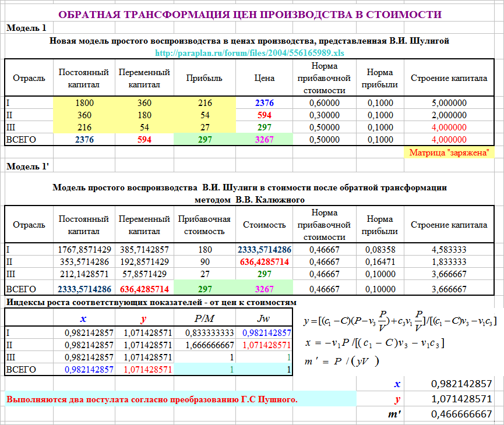Select the "Модель 1'" label cell
This screenshot has height=425, width=504.
pos(27,167)
